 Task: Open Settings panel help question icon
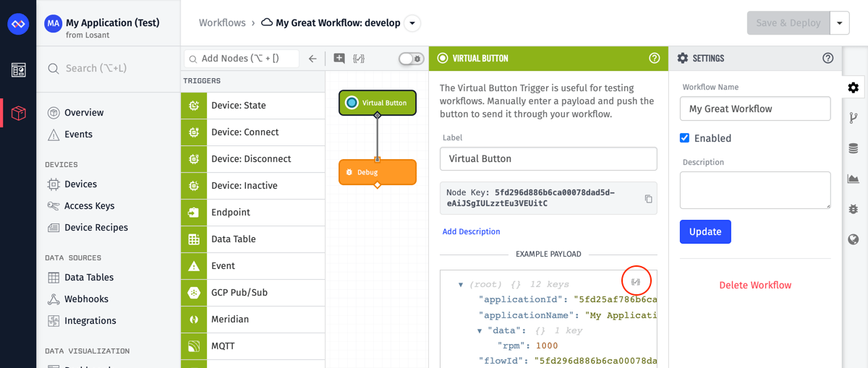[828, 59]
